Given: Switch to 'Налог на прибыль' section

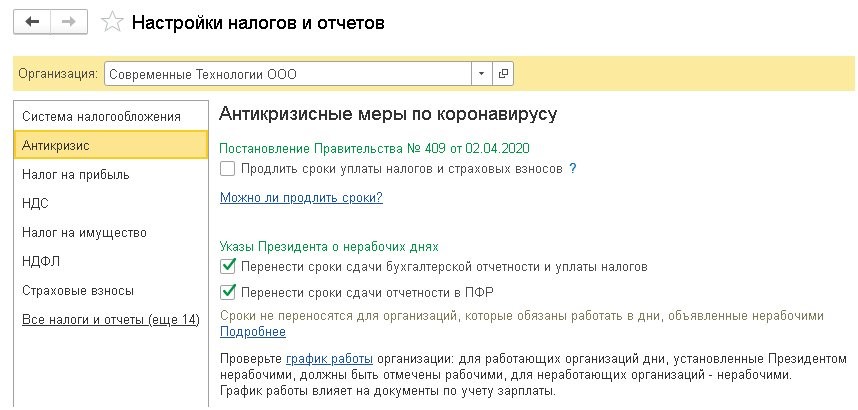Looking at the screenshot, I should [x=76, y=174].
